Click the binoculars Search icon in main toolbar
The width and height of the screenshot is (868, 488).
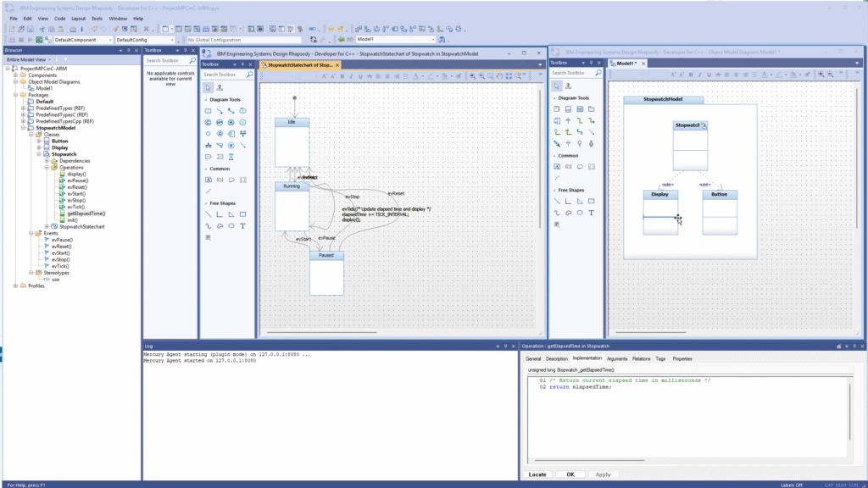point(441,40)
